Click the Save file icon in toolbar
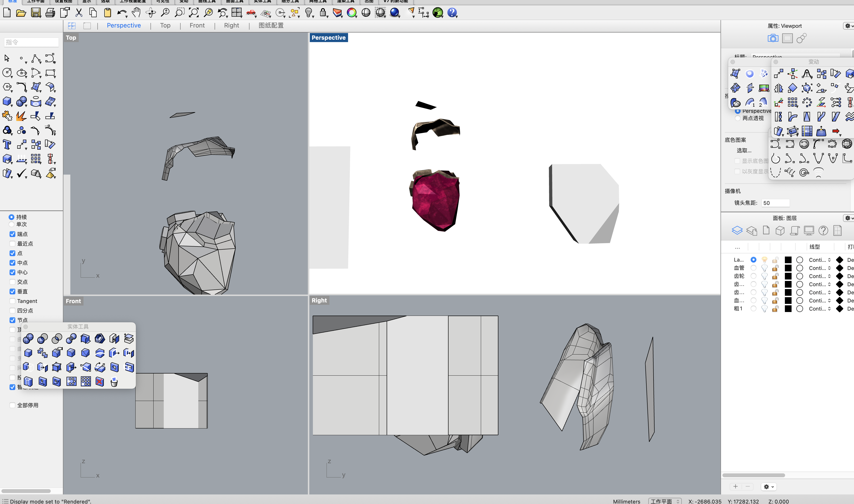 [36, 13]
